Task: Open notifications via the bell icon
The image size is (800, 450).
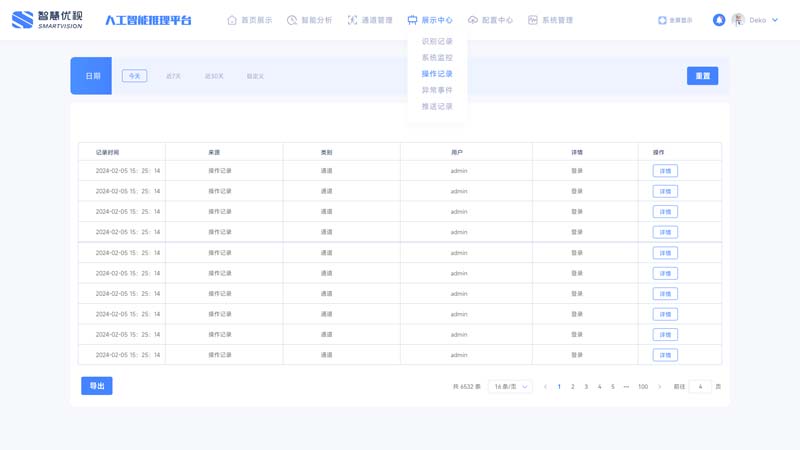Action: click(x=718, y=20)
